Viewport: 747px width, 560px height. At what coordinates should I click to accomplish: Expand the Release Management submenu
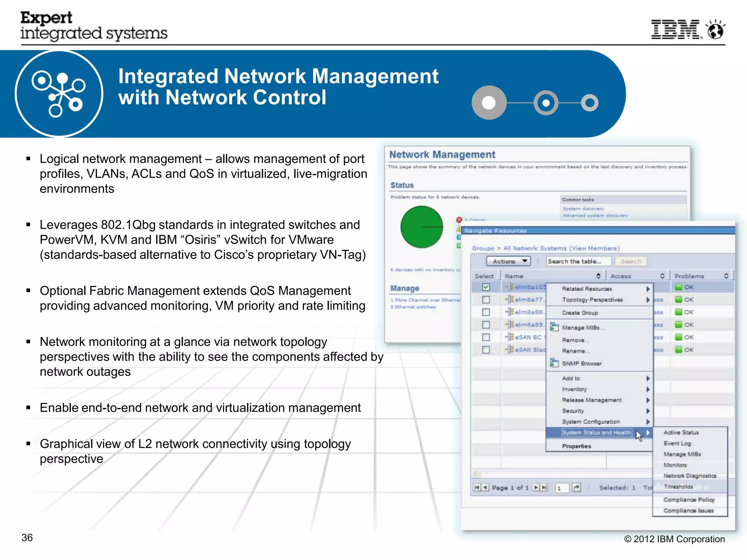click(x=600, y=400)
